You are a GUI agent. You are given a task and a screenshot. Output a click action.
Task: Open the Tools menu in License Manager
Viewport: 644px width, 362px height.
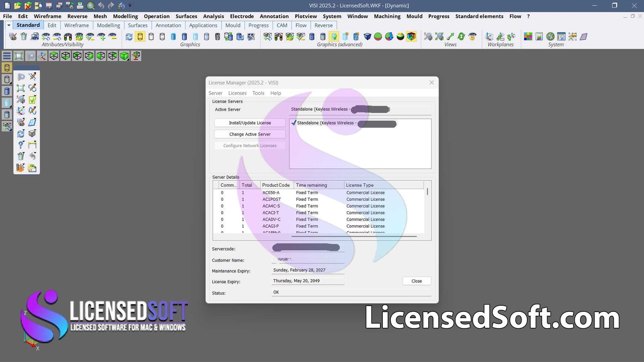coord(258,93)
